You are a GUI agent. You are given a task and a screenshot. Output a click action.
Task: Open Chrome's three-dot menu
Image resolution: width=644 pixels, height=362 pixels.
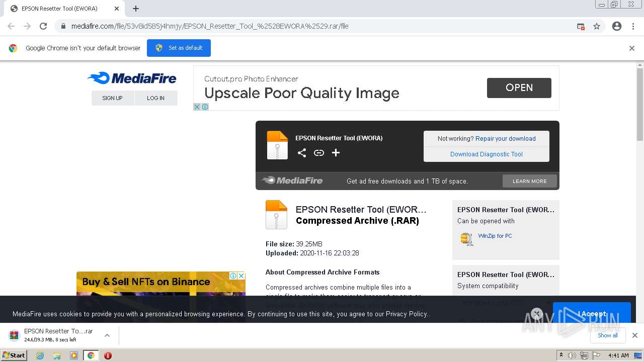[x=633, y=26]
